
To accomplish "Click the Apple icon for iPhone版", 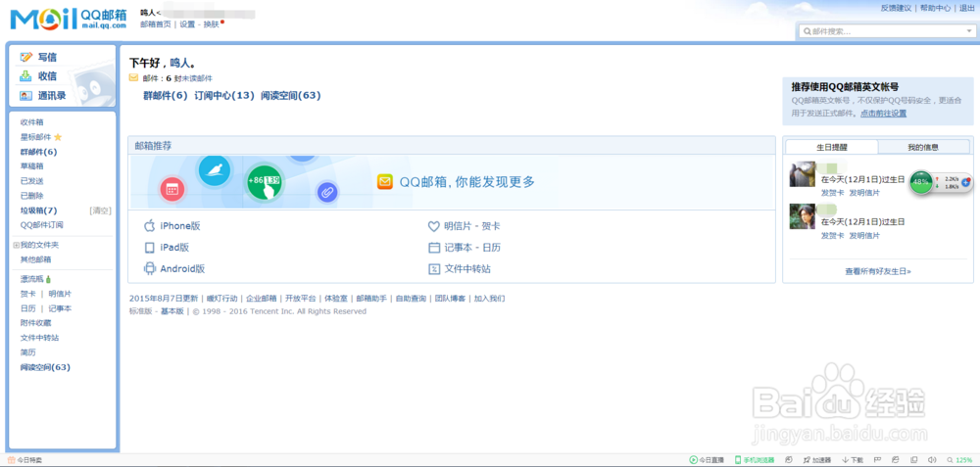I will (x=149, y=226).
